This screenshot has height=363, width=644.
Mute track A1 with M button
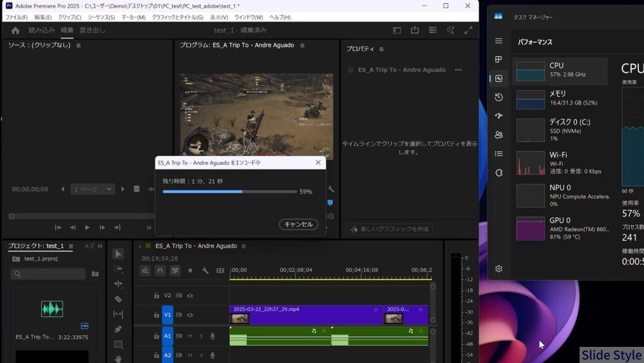click(190, 336)
